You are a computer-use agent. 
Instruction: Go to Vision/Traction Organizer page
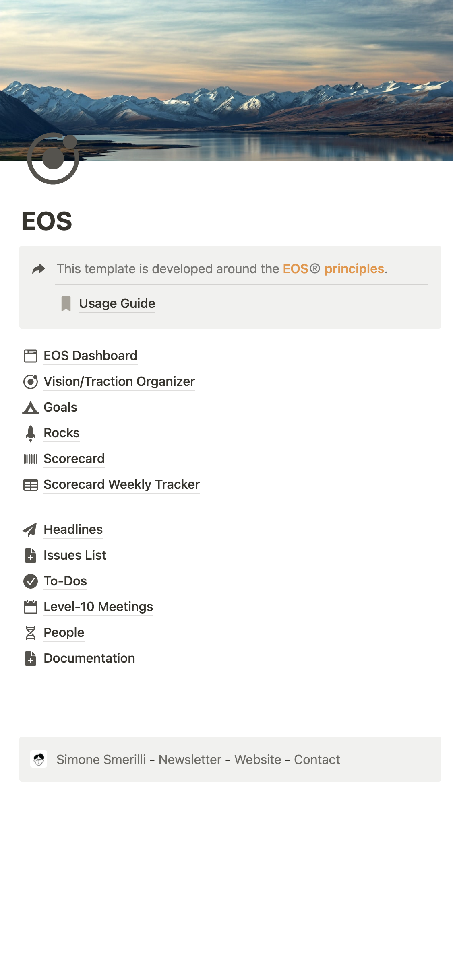coord(119,381)
